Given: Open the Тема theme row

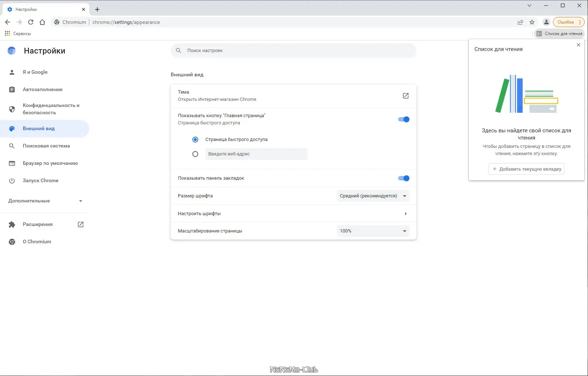Looking at the screenshot, I should (294, 96).
